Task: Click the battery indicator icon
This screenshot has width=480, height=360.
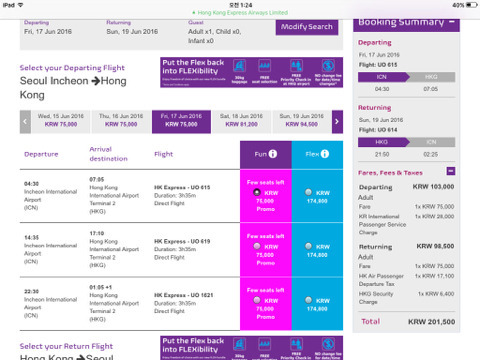Action: pos(471,5)
